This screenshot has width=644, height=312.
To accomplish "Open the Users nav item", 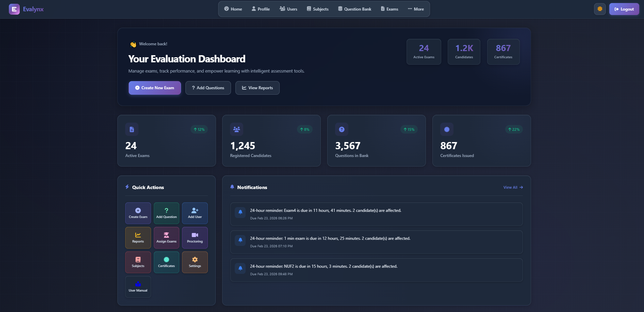I will coord(288,9).
